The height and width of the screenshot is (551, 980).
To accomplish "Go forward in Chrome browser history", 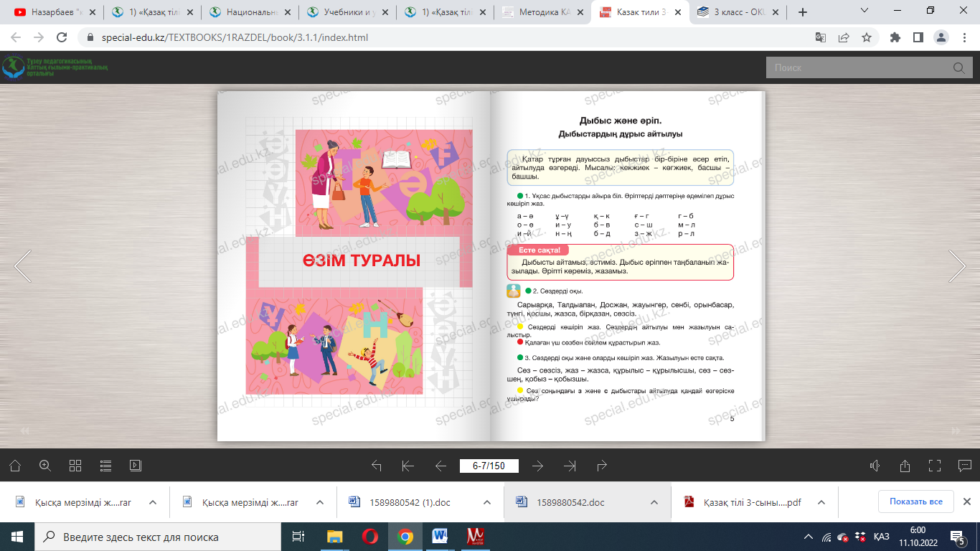I will pyautogui.click(x=39, y=37).
